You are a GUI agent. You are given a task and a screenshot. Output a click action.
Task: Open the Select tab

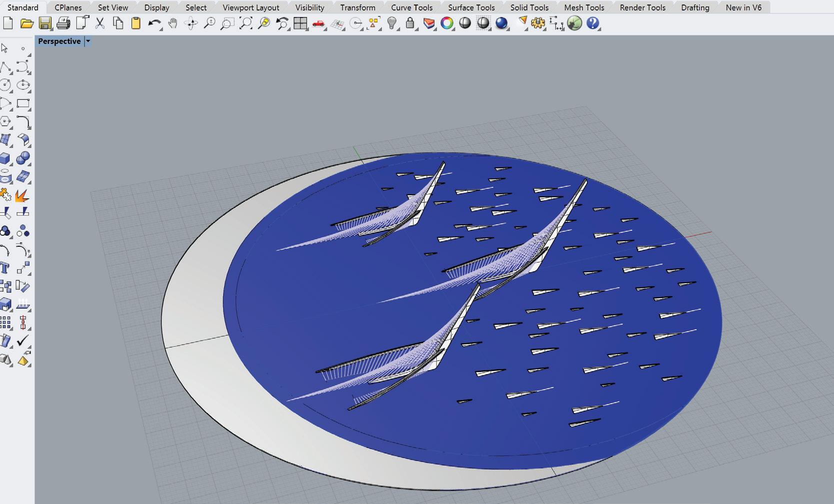coord(196,7)
